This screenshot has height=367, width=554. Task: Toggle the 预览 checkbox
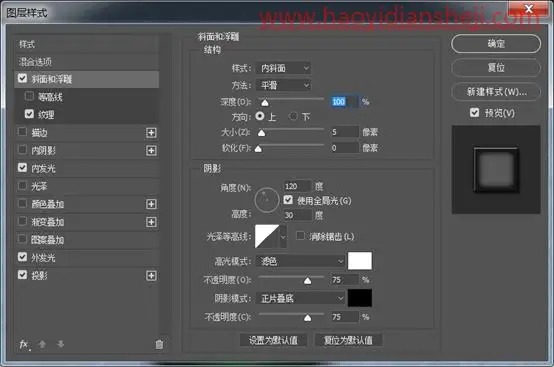[x=475, y=113]
